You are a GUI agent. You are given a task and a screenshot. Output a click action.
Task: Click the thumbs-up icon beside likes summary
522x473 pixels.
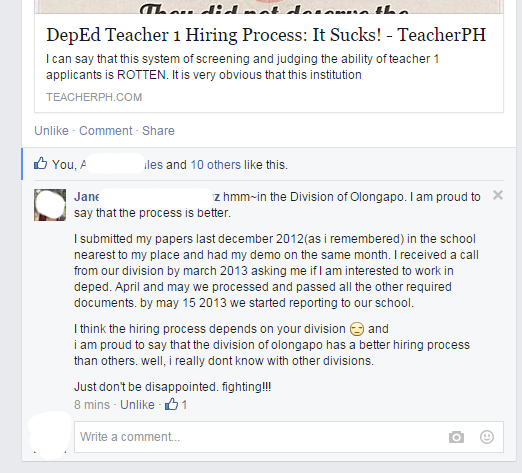[x=41, y=163]
